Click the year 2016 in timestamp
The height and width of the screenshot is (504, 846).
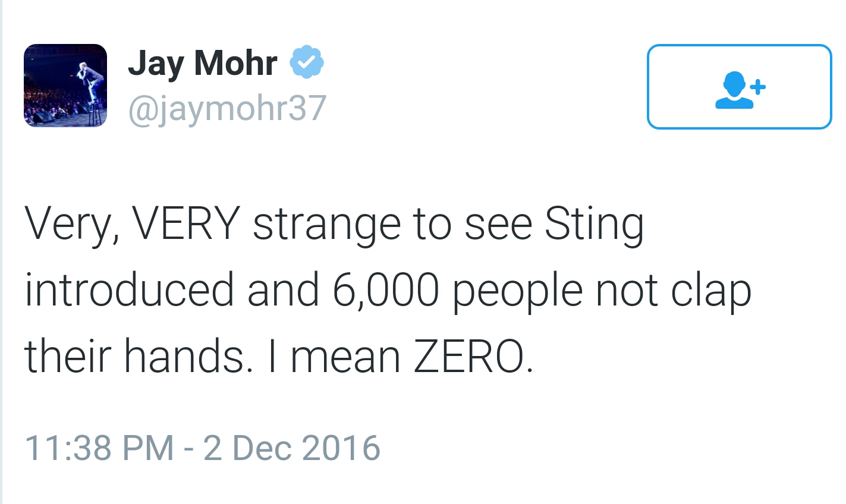[x=341, y=448]
